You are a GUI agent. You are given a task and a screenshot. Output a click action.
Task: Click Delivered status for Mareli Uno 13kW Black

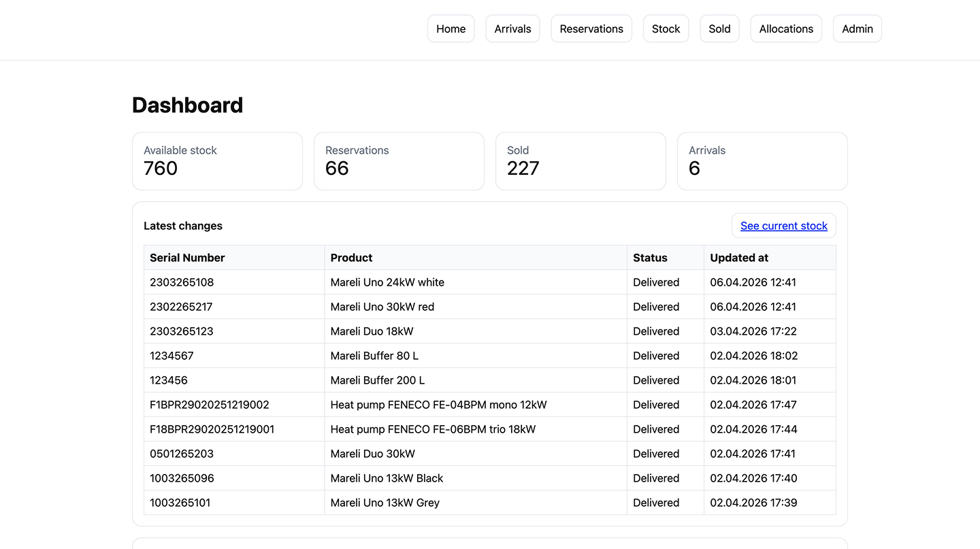click(656, 478)
